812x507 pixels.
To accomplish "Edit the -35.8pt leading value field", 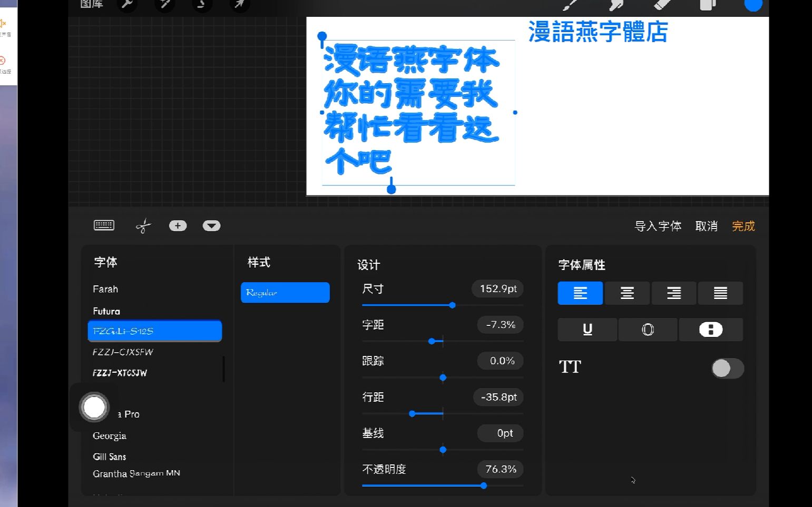I will [x=498, y=397].
